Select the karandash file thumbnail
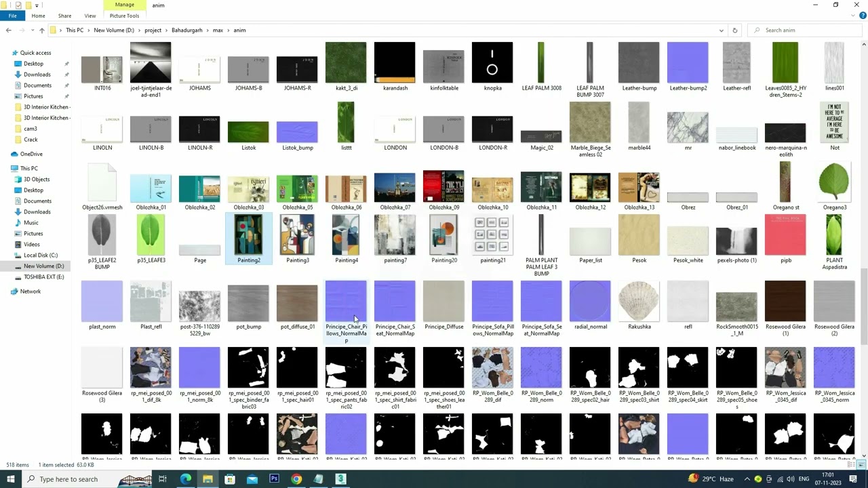Viewport: 868px width, 488px height. [x=395, y=66]
